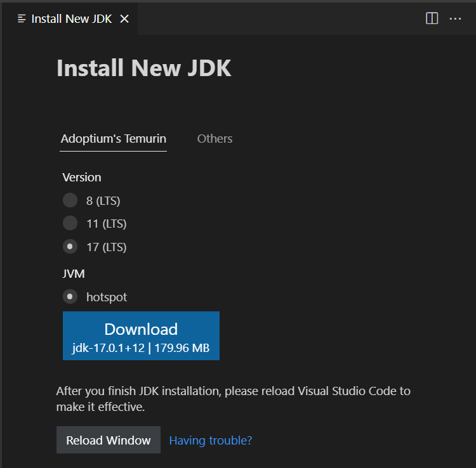The image size is (476, 468).
Task: Click the JDK installation reload instruction text
Action: click(233, 399)
